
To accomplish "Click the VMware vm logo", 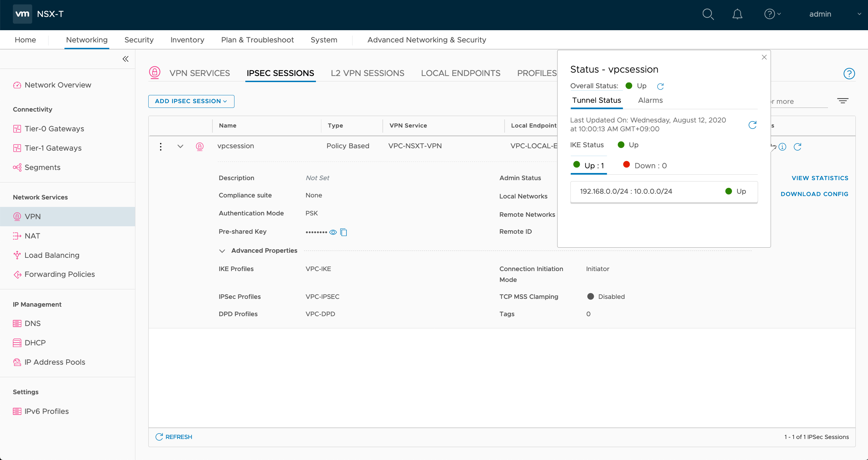I will click(x=22, y=14).
